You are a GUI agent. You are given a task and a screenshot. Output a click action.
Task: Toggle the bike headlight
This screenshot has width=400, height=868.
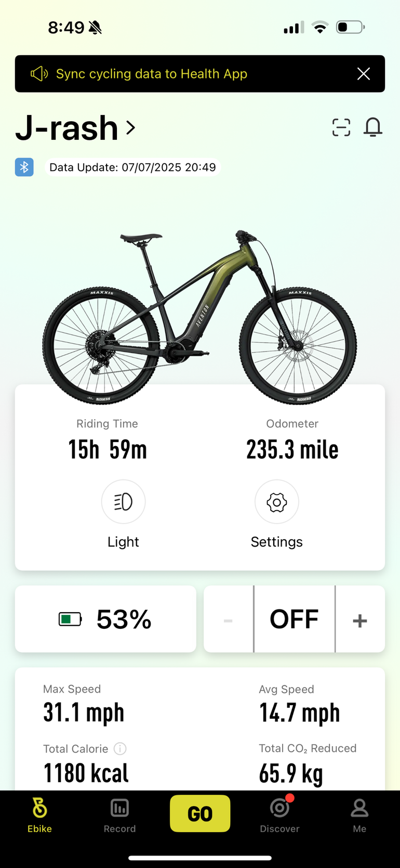[x=123, y=502]
